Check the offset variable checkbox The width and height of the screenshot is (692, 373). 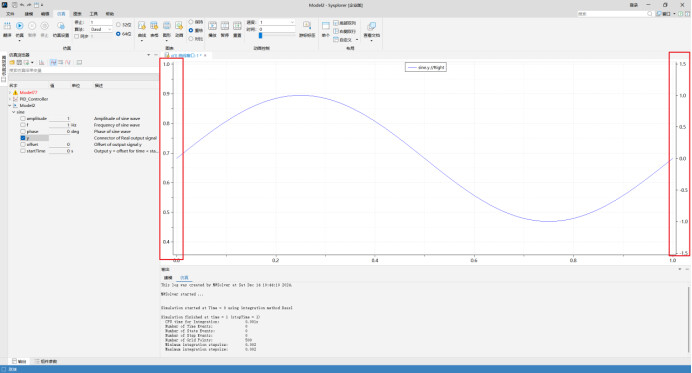(x=23, y=144)
